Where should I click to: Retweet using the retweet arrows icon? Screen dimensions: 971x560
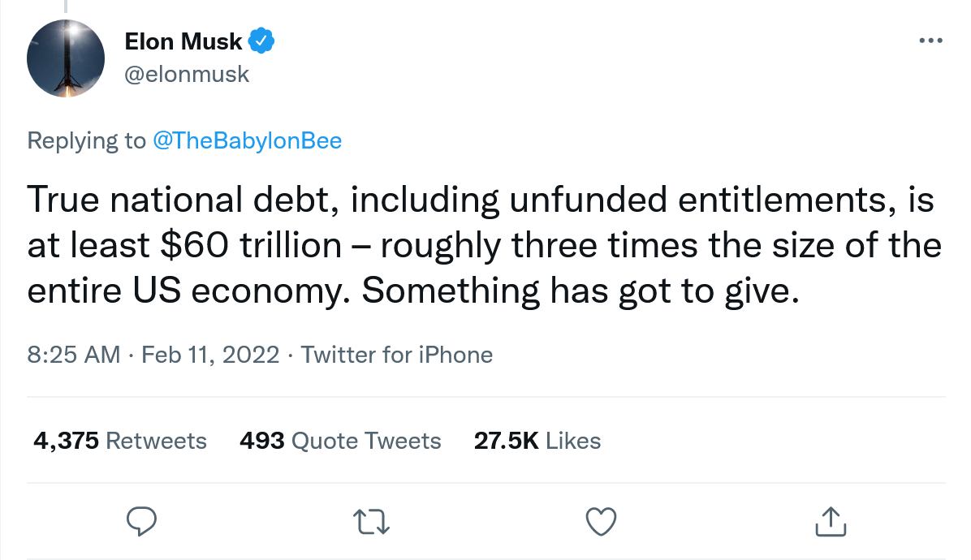[x=373, y=520]
